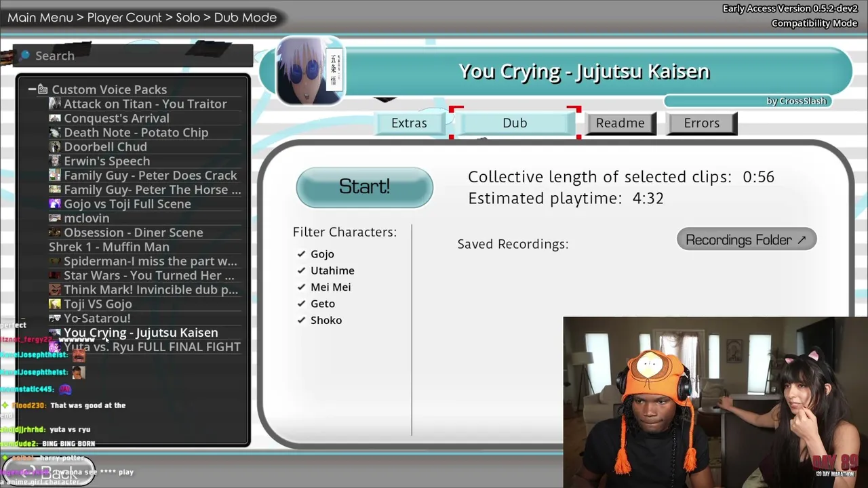Click the Erwin's Speech pack thumbnail icon
This screenshot has width=868, height=488.
pyautogui.click(x=55, y=161)
